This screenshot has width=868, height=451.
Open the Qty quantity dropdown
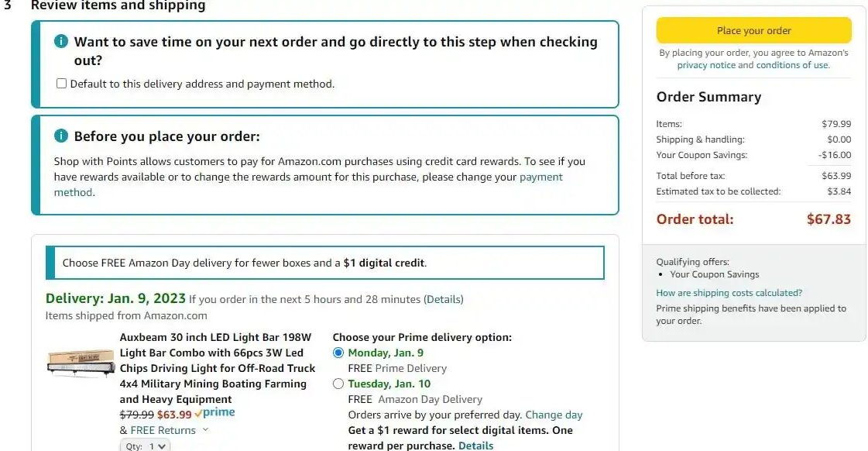(145, 446)
